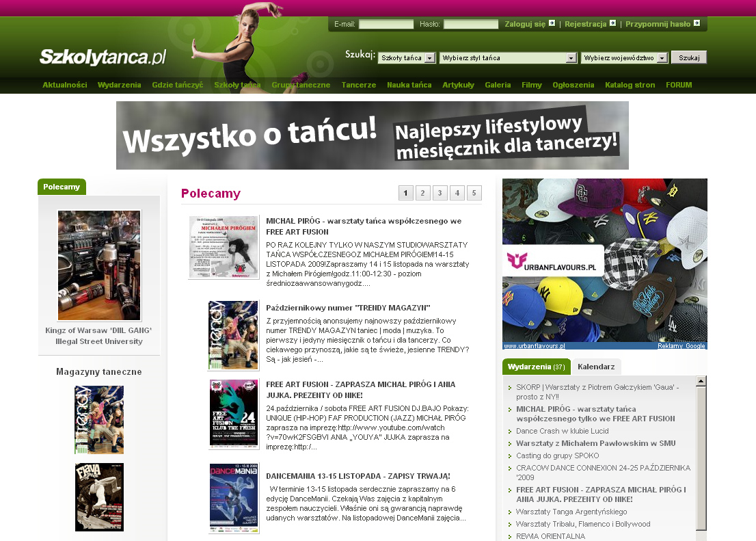Select Artykuły in the navigation
Viewport: 756px width, 541px height.
(458, 85)
